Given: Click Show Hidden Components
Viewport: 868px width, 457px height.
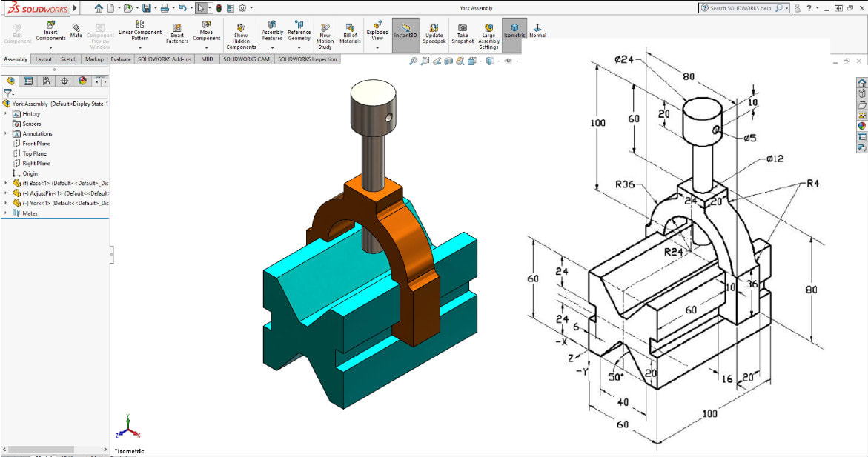Looking at the screenshot, I should 241,36.
